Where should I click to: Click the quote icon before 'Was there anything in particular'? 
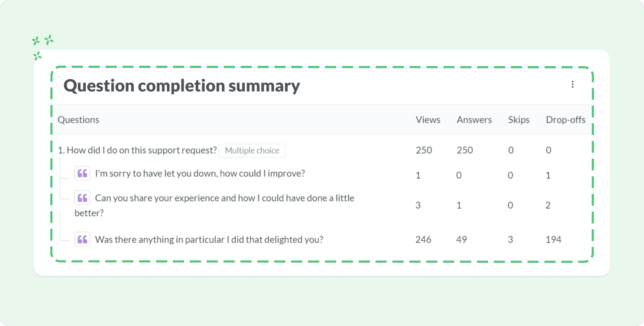(x=82, y=239)
